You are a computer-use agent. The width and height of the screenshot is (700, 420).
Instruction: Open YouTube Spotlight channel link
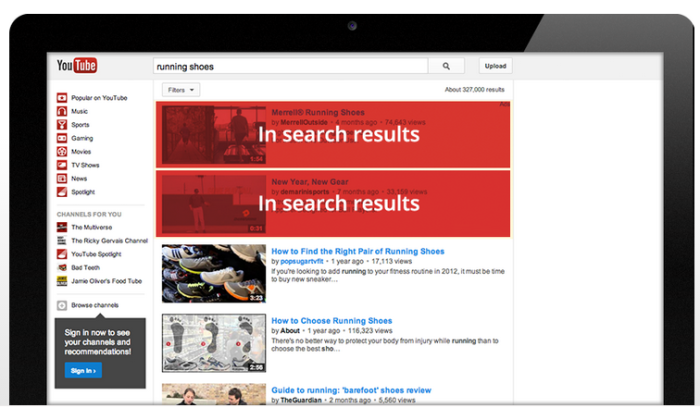tap(96, 254)
